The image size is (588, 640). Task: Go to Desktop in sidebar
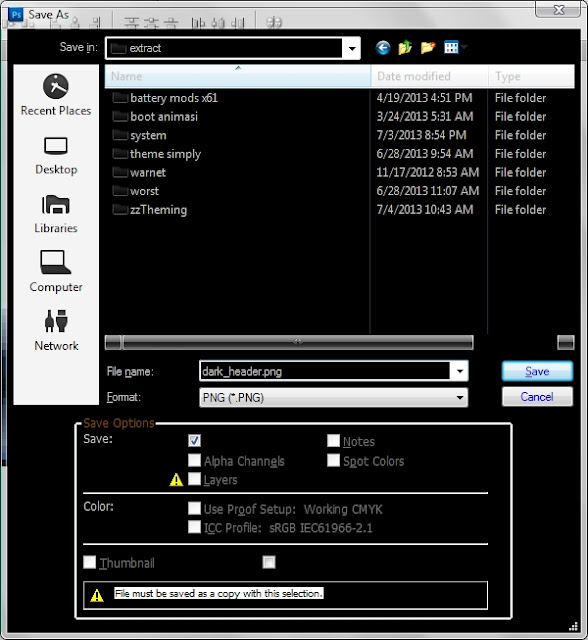point(56,156)
